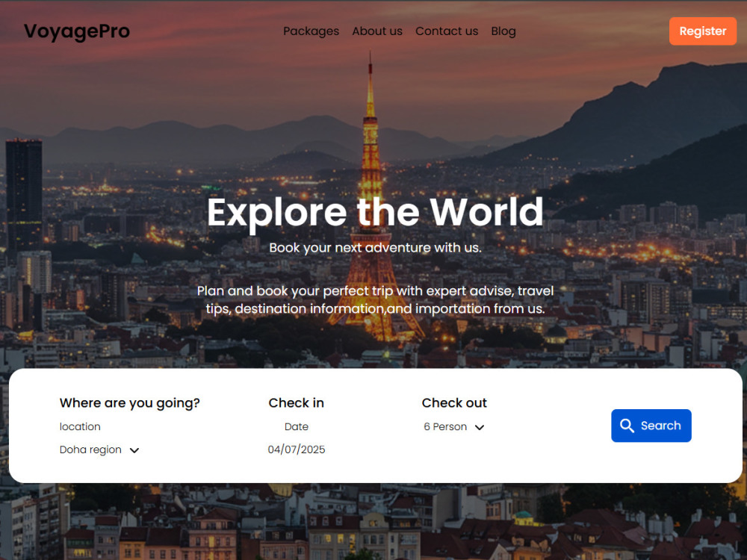Click the 'Check in' label

coord(297,403)
